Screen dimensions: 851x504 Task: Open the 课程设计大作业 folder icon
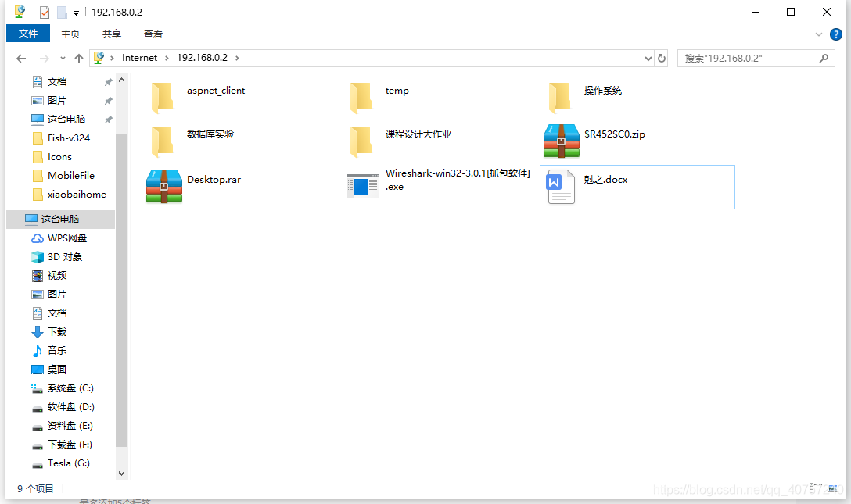(x=361, y=141)
